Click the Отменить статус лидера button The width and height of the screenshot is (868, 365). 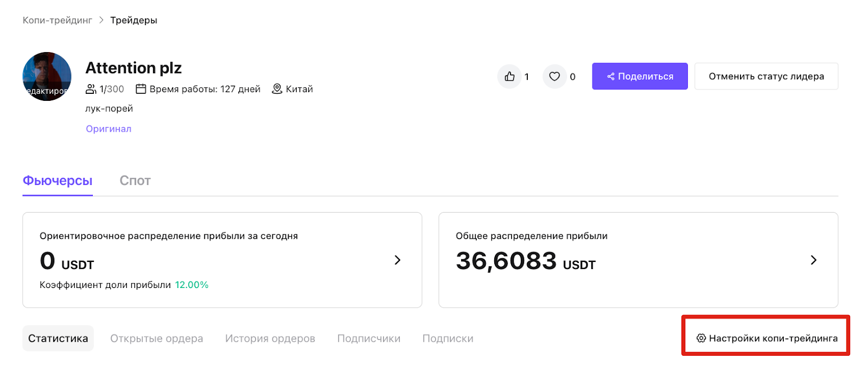pos(766,76)
